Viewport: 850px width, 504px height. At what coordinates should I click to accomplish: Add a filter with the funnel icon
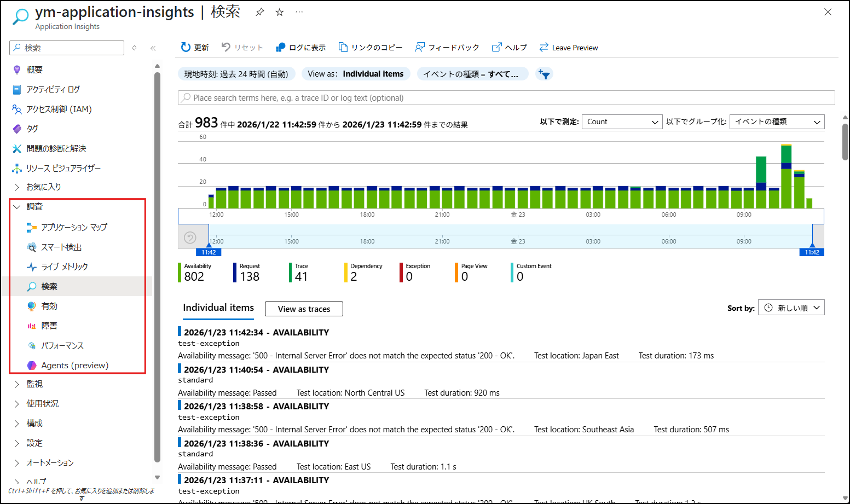coord(544,74)
